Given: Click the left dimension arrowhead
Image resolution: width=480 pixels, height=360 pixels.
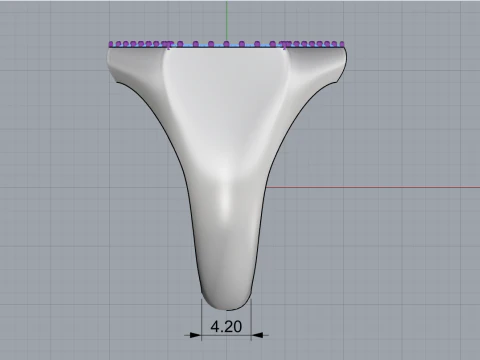Looking at the screenshot, I should 195,335.
